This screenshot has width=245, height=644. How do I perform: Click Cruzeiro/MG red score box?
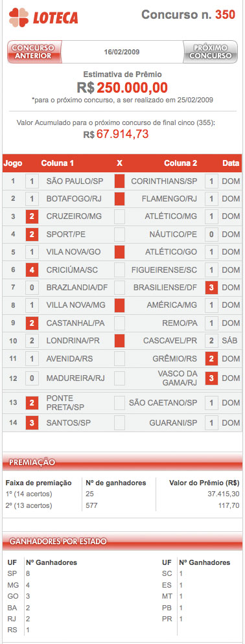[x=32, y=216]
